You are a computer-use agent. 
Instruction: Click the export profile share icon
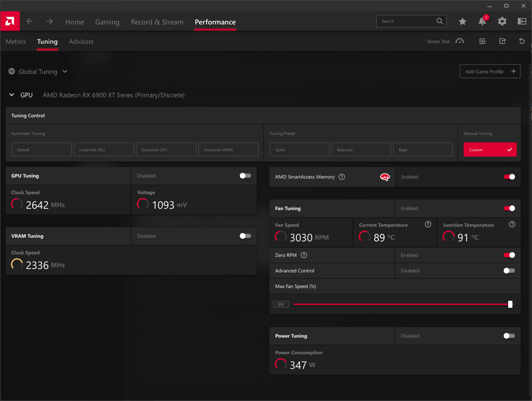pos(502,41)
